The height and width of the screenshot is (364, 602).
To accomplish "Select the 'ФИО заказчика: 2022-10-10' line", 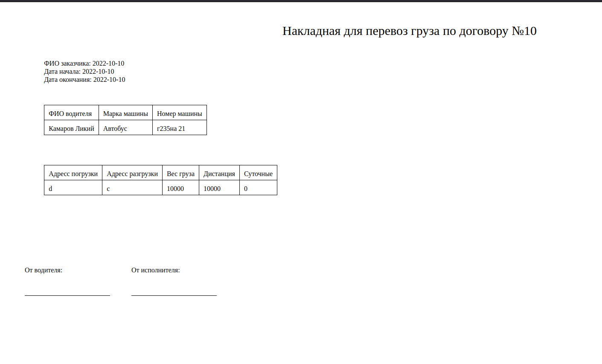I will click(84, 64).
